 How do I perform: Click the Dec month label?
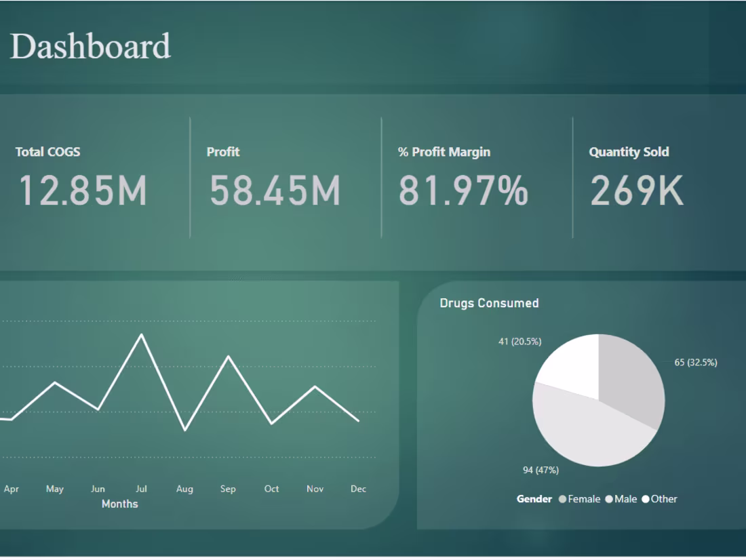pos(359,488)
